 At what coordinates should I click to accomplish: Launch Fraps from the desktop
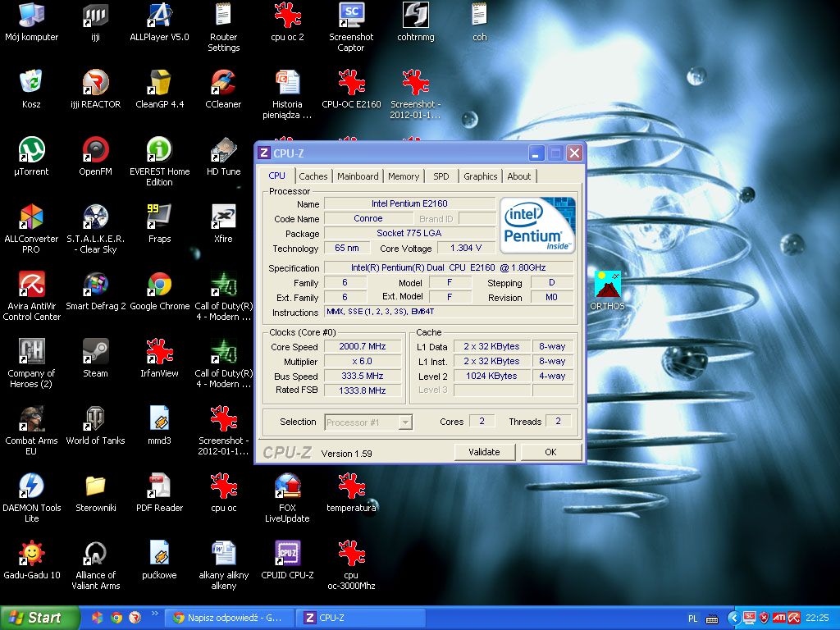[x=159, y=218]
